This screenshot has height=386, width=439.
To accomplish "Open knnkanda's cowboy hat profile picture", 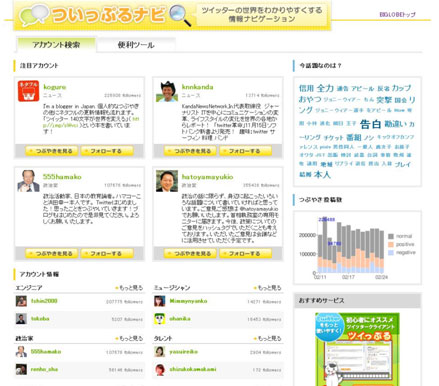I will click(167, 91).
